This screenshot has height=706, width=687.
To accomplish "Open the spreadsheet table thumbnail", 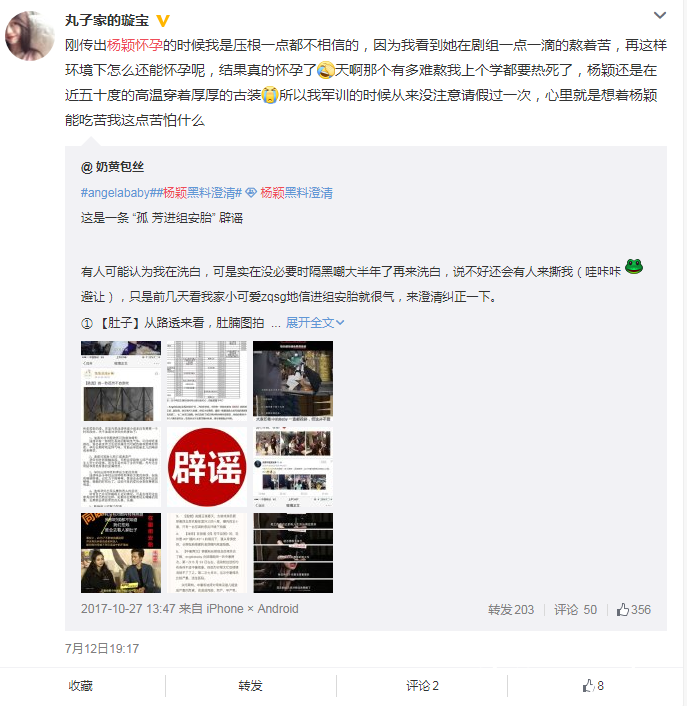I will [207, 381].
